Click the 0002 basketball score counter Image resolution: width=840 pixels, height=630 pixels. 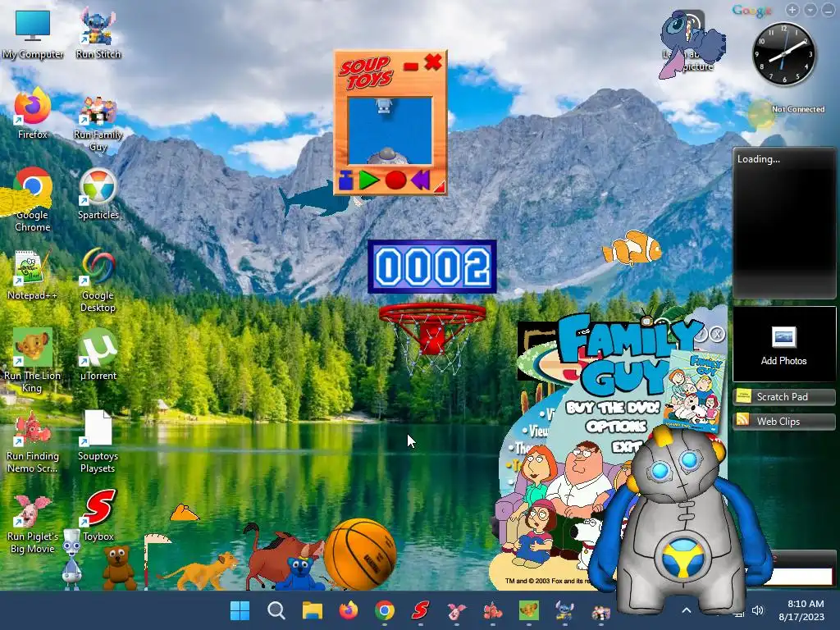click(431, 267)
